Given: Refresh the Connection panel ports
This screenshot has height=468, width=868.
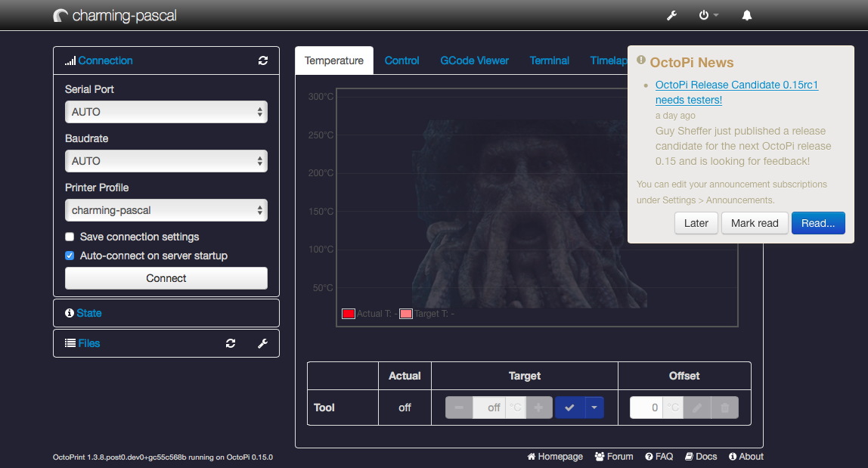Looking at the screenshot, I should tap(263, 60).
